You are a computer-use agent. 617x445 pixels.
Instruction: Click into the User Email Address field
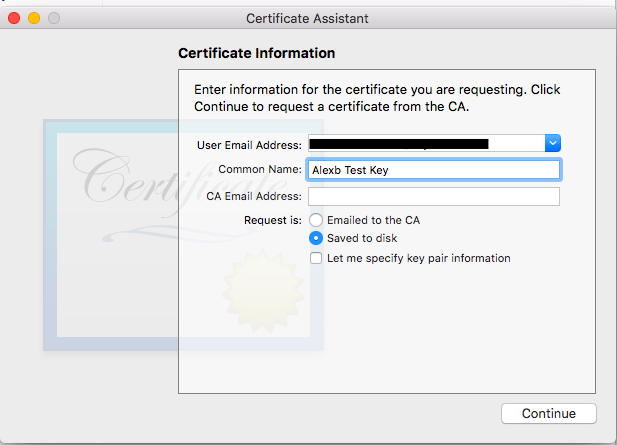[x=427, y=143]
